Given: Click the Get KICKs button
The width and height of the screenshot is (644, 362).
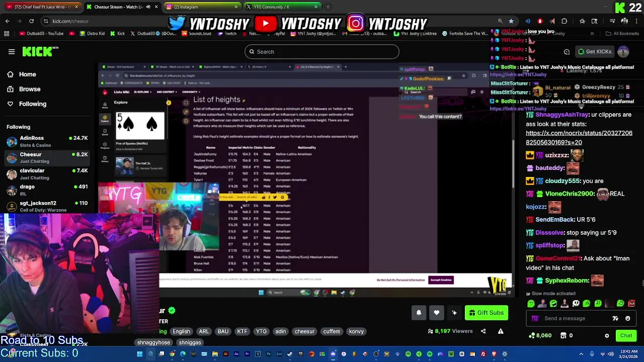Looking at the screenshot, I should point(595,52).
